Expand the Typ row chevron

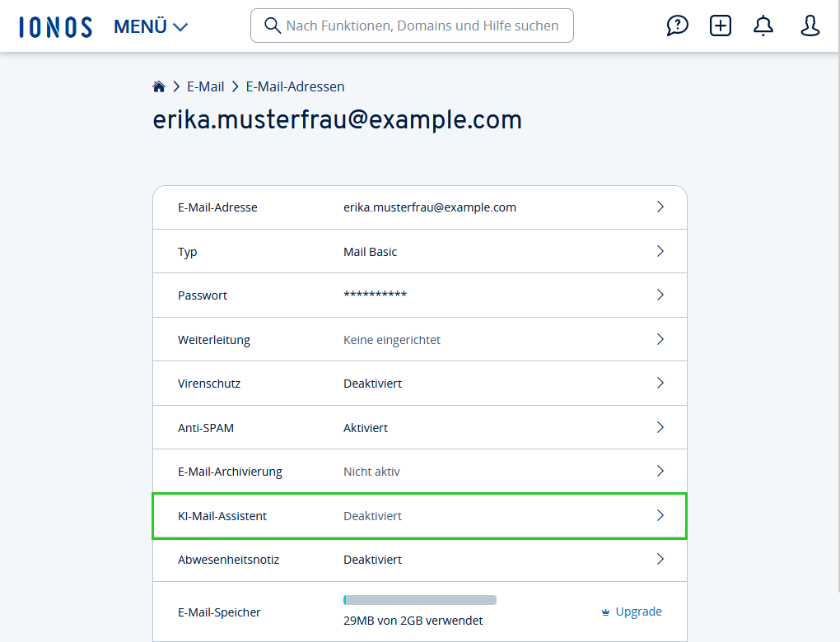click(x=660, y=251)
